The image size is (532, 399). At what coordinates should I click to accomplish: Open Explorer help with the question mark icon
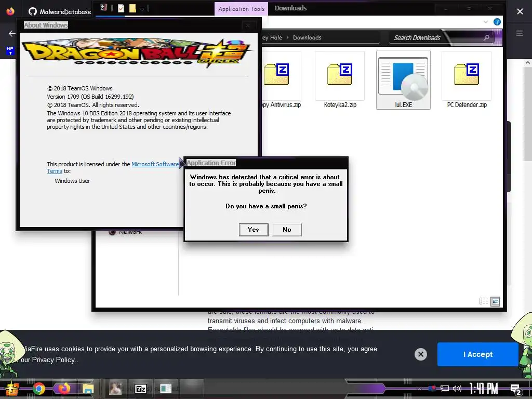[x=497, y=22]
